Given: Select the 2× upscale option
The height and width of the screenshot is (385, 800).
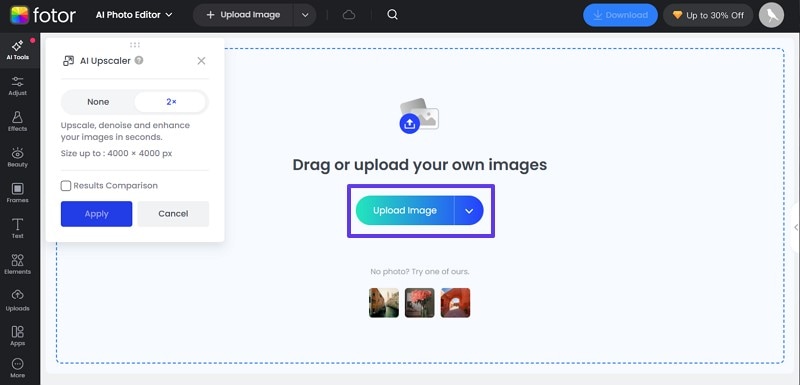Looking at the screenshot, I should coord(171,102).
